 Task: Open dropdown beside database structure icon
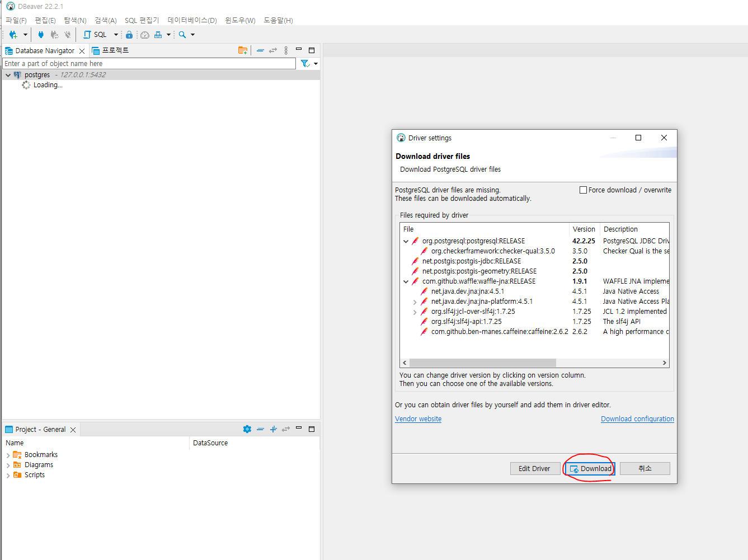pos(168,35)
